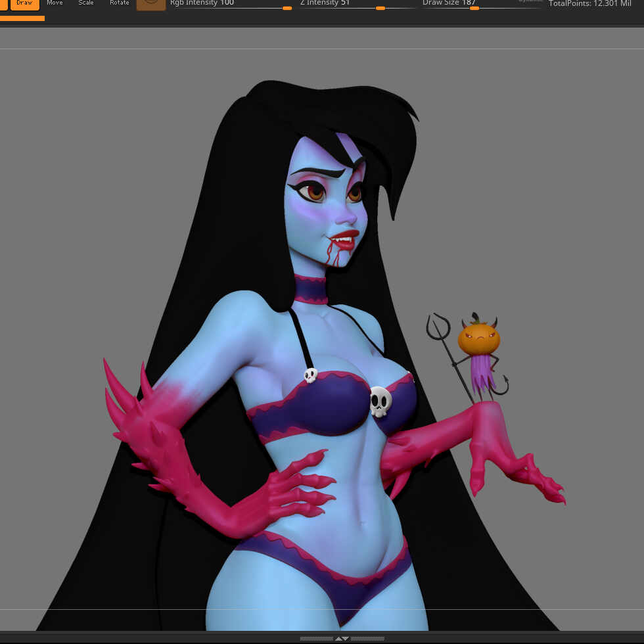This screenshot has width=644, height=644.
Task: Click the Draw Size slider handle
Action: (474, 8)
